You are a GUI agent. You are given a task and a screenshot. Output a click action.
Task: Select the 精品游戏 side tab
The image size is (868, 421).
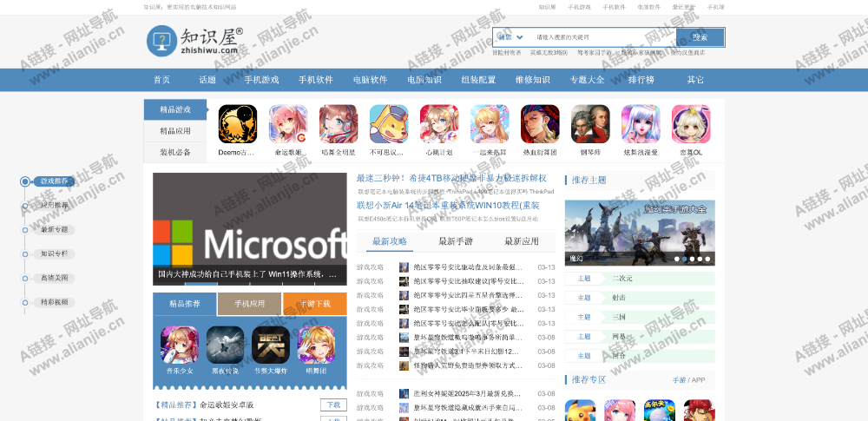point(175,109)
